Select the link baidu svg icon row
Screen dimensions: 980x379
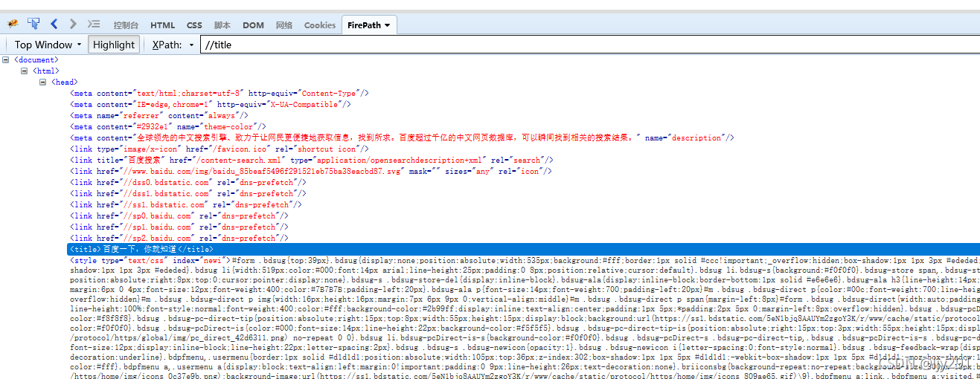[311, 171]
